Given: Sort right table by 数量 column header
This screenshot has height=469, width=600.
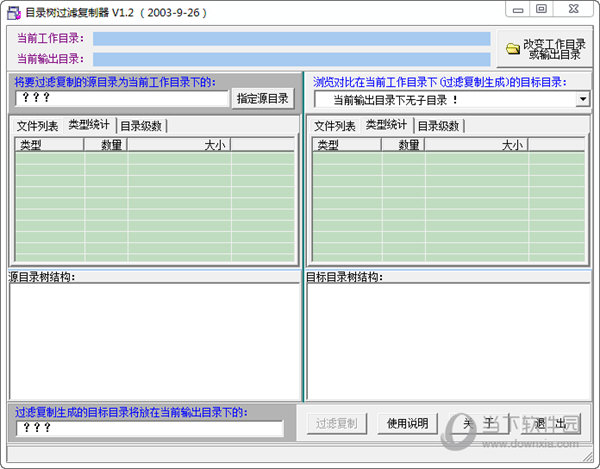Looking at the screenshot, I should point(403,145).
